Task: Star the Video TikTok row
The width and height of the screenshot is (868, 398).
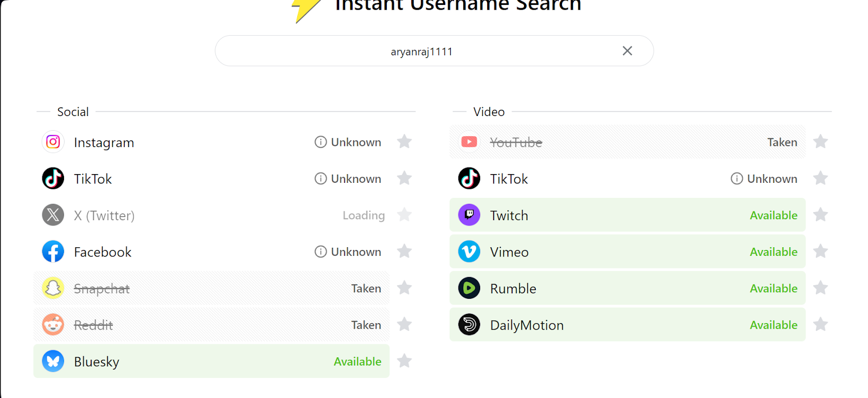Action: point(820,178)
